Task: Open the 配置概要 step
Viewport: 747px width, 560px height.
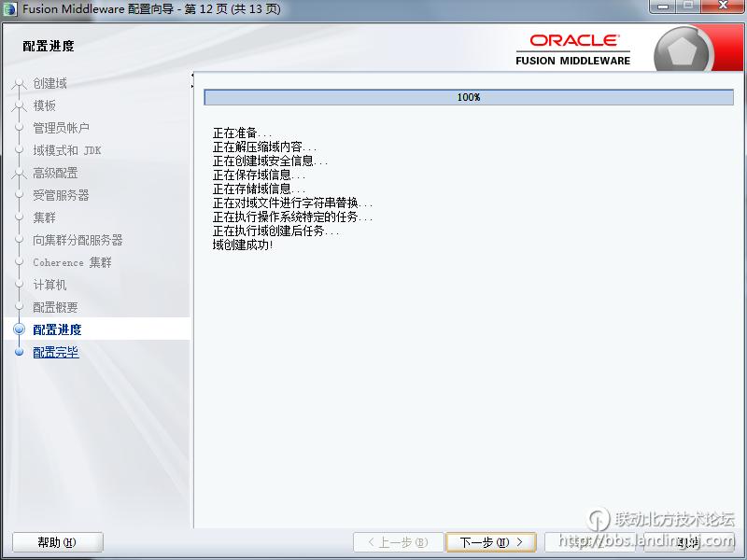Action: pyautogui.click(x=55, y=307)
